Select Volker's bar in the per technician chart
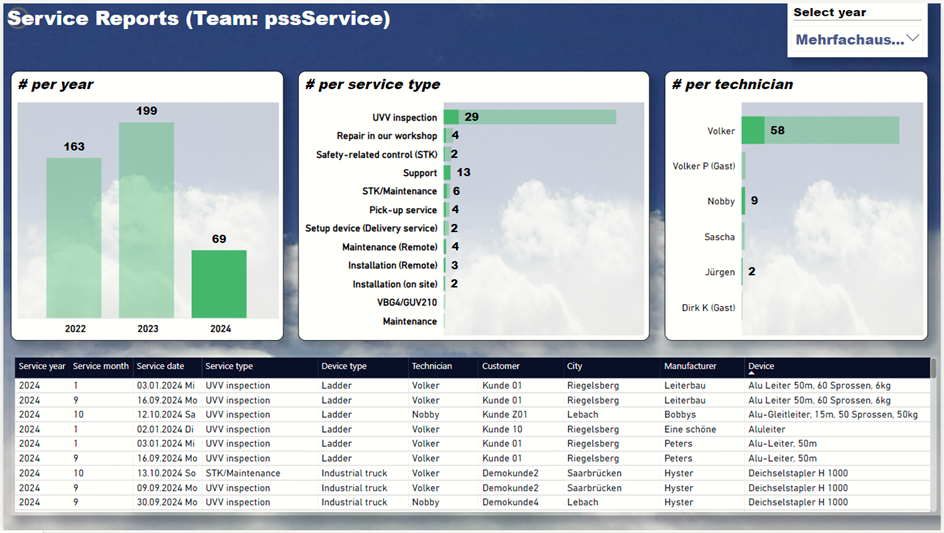The width and height of the screenshot is (944, 533). [819, 130]
